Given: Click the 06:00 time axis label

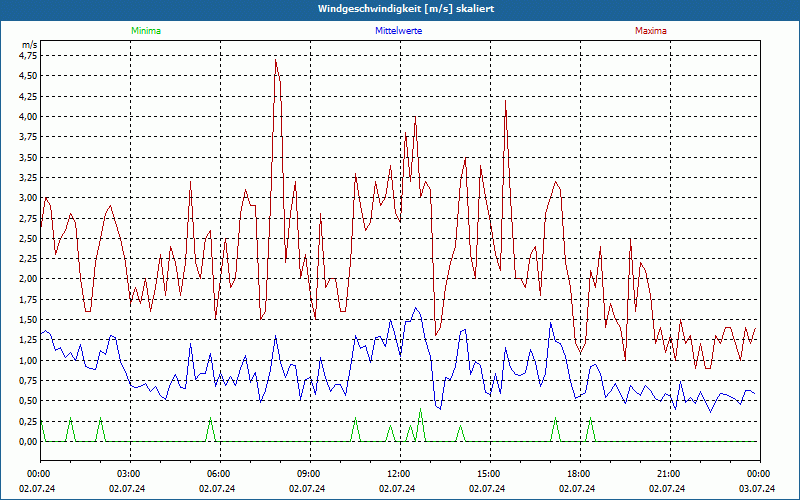Looking at the screenshot, I should [x=220, y=474].
